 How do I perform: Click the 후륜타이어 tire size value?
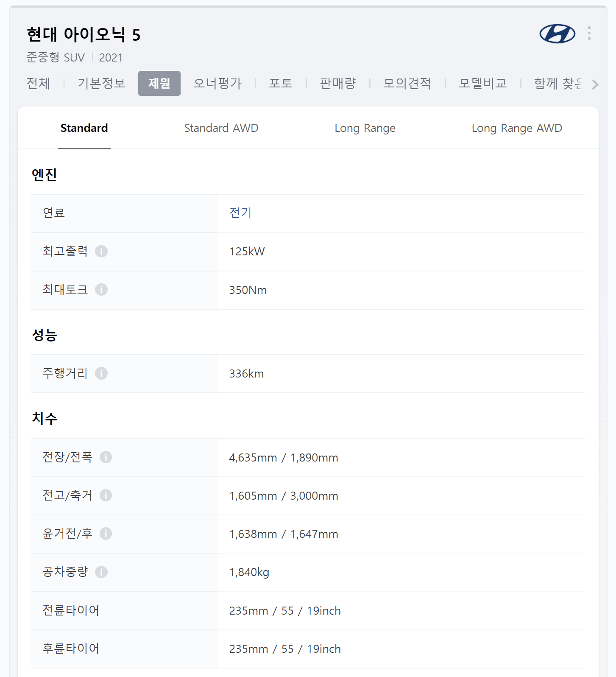pos(285,649)
